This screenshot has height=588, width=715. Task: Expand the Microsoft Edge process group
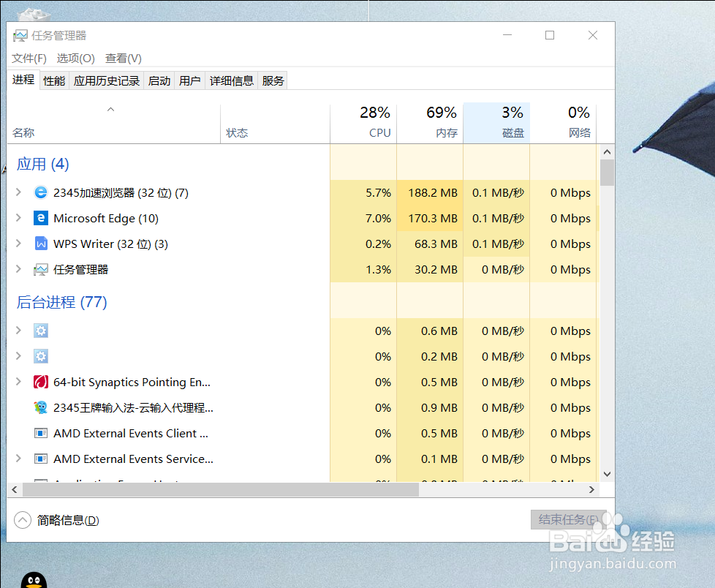click(x=18, y=218)
